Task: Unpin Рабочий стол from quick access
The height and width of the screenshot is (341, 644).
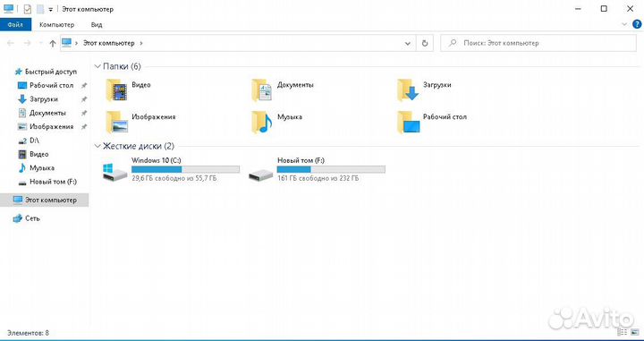Action: click(x=84, y=85)
